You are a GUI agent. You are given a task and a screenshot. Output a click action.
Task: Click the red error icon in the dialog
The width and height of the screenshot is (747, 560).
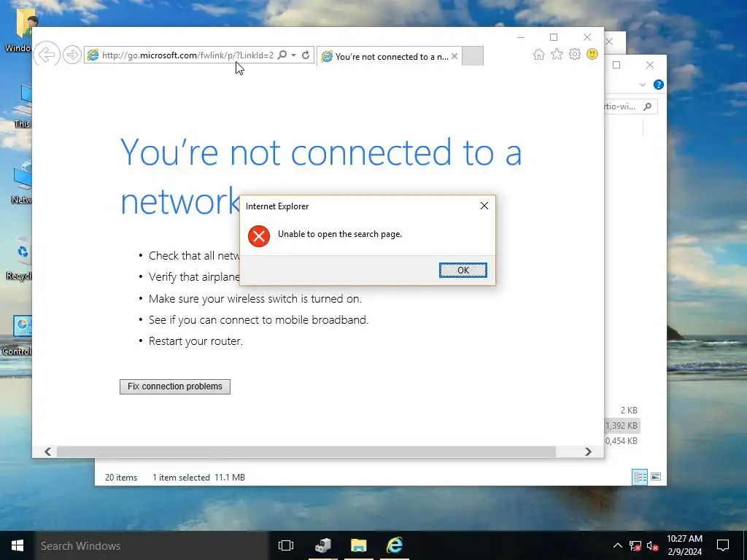click(259, 236)
